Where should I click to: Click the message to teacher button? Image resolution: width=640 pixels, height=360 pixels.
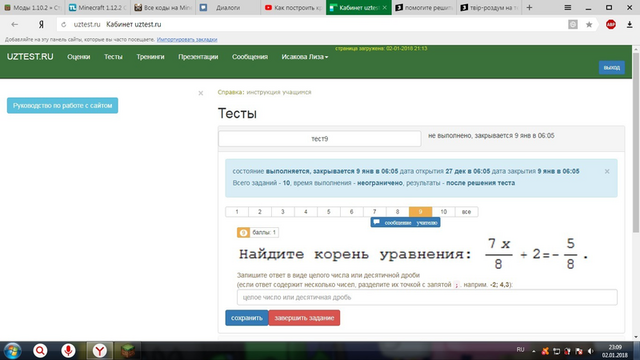pyautogui.click(x=405, y=222)
